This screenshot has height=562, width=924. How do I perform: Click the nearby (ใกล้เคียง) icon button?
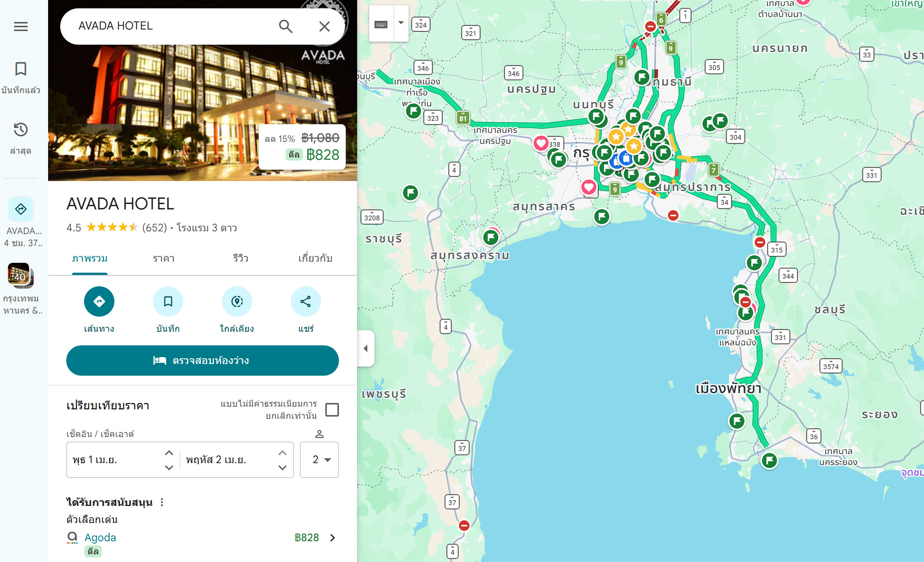pyautogui.click(x=237, y=301)
